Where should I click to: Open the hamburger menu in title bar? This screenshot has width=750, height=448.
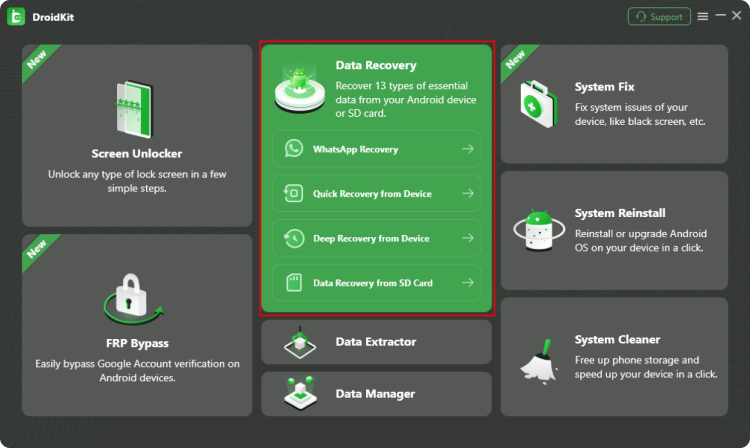point(703,16)
